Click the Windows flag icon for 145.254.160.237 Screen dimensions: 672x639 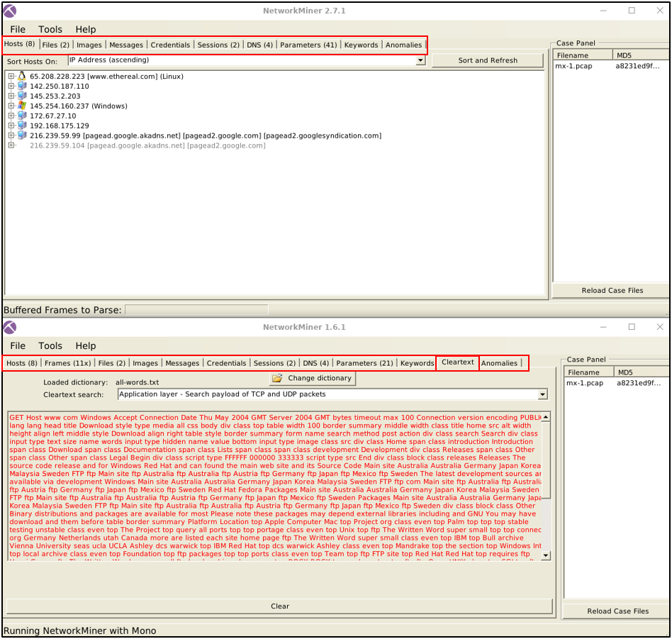point(22,106)
